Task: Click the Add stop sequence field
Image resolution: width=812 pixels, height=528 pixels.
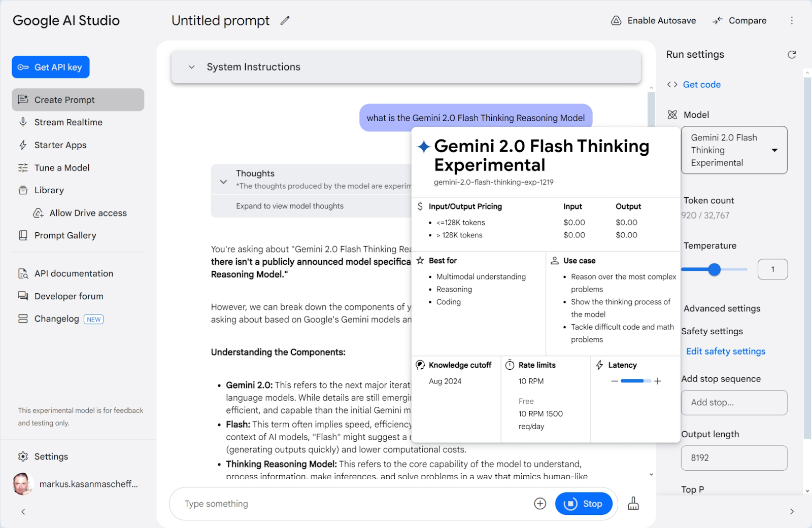Action: pyautogui.click(x=734, y=403)
